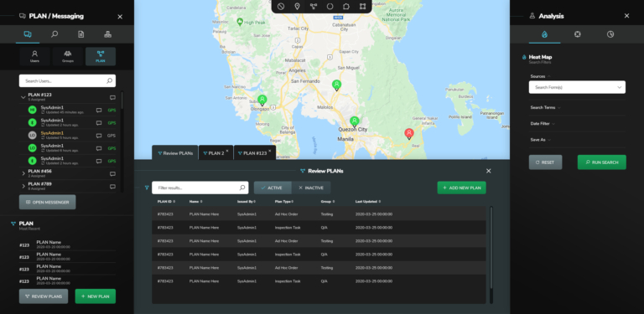The height and width of the screenshot is (314, 644).
Task: Message the SysAdmin1 user updated 45 minutes ago
Action: tap(99, 111)
